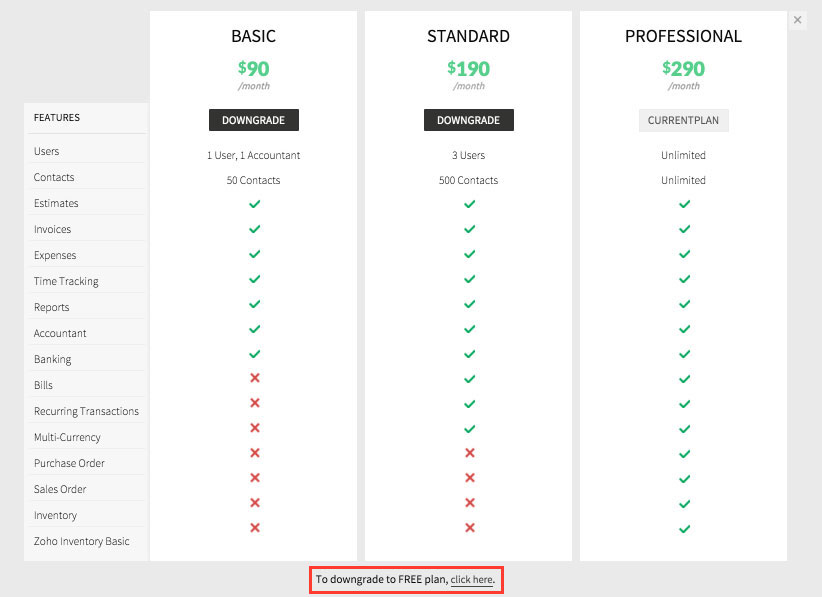Click the Standard plan Sales Order red cross
This screenshot has height=597, width=822.
(x=470, y=477)
